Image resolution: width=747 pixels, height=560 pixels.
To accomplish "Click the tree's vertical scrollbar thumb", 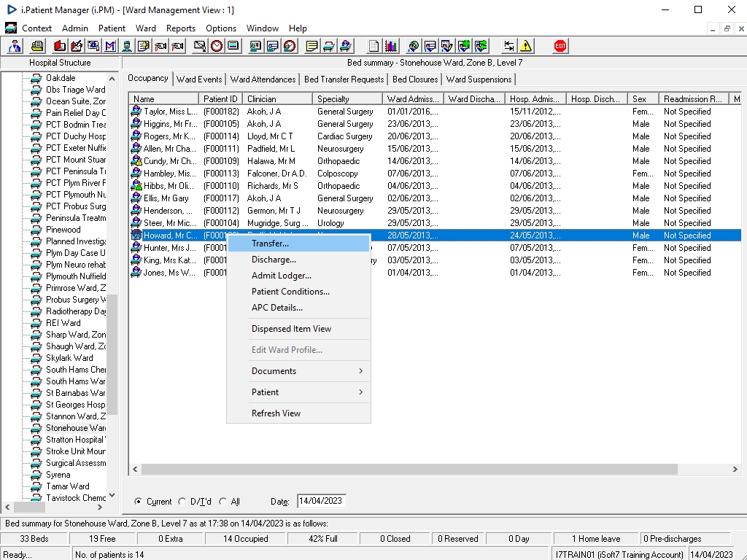I will [x=112, y=355].
